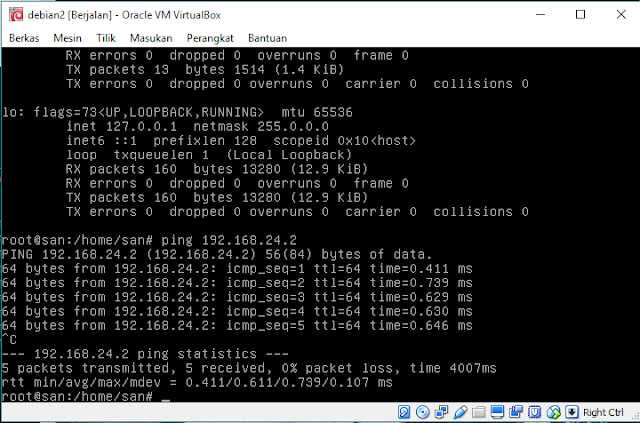Screen dimensions: 640x423
Task: Click the optical disc status icon
Action: coord(422,412)
